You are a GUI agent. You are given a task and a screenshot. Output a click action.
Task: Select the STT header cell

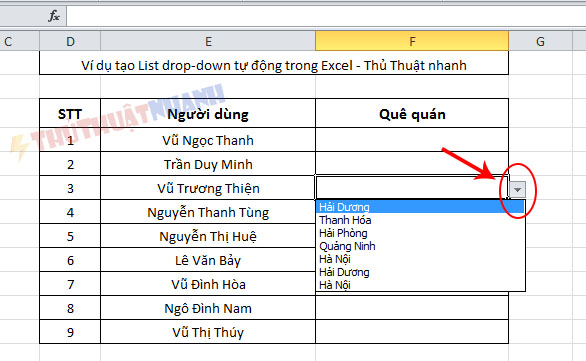coord(70,114)
